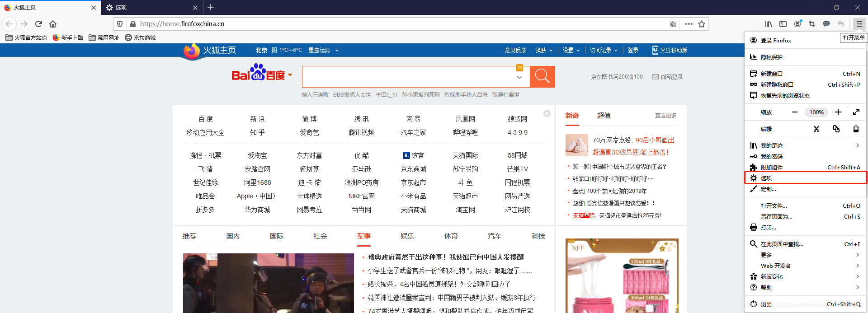Click the orange Baidu search magnifier button

pos(542,77)
